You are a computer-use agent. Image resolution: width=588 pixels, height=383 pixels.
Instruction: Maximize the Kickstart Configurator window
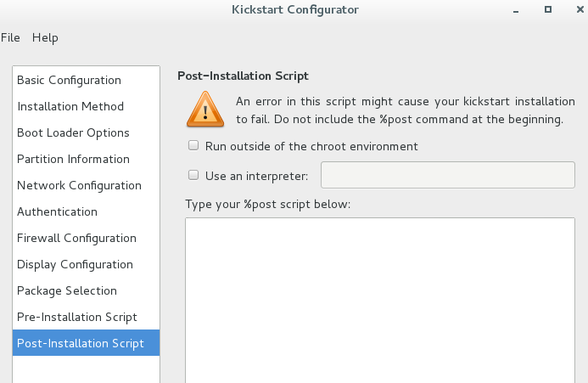tap(548, 9)
